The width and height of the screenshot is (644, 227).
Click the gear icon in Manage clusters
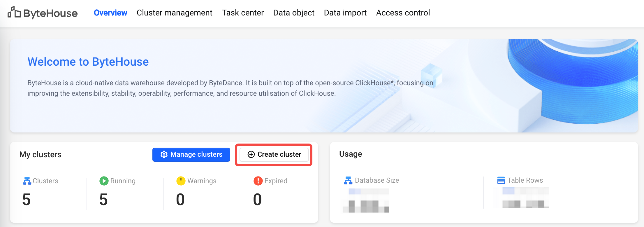coord(164,154)
